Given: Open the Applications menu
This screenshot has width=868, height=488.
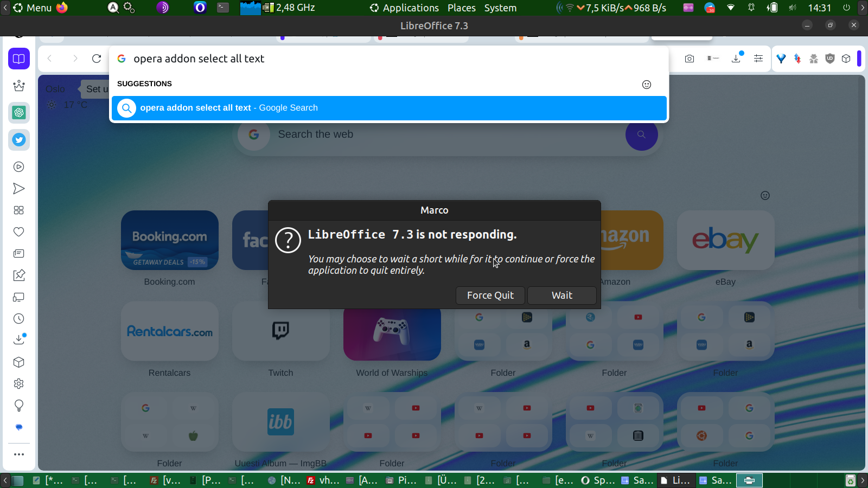Looking at the screenshot, I should 405,8.
